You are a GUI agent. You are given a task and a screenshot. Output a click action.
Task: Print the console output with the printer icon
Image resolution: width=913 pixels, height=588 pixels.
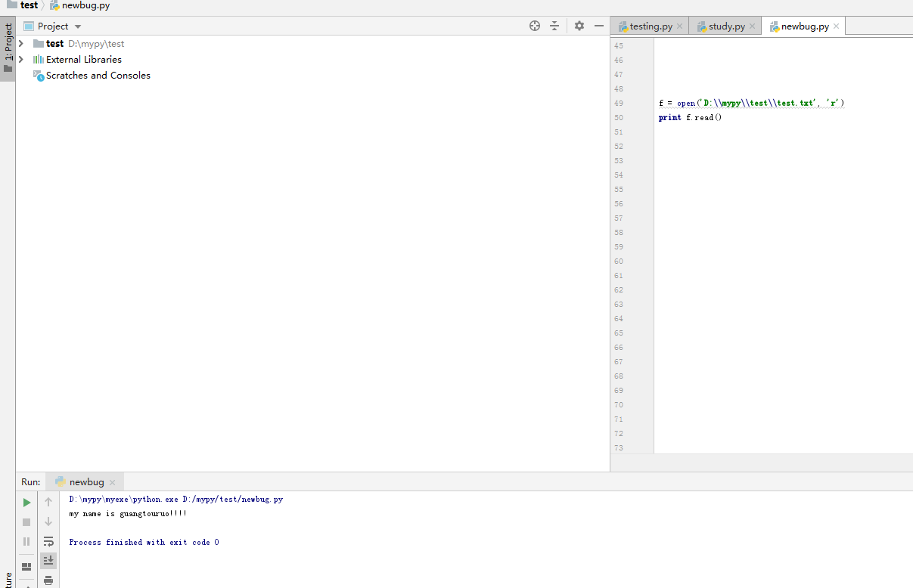click(x=48, y=580)
